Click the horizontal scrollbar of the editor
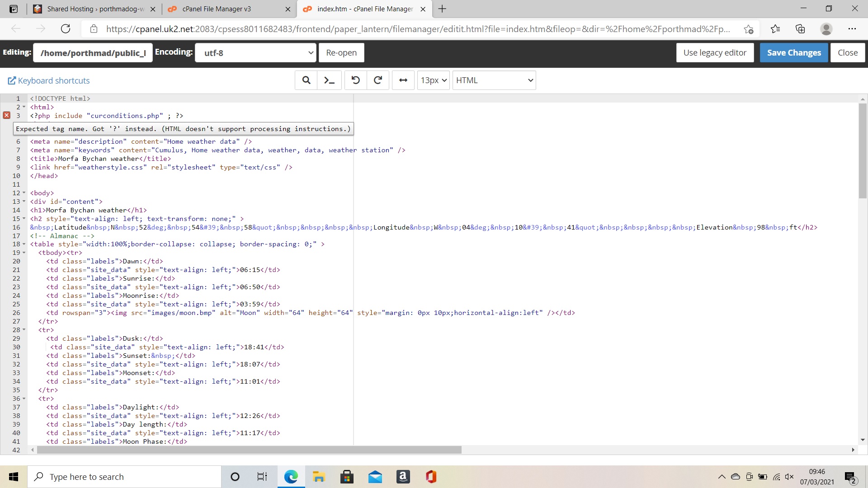 249,450
